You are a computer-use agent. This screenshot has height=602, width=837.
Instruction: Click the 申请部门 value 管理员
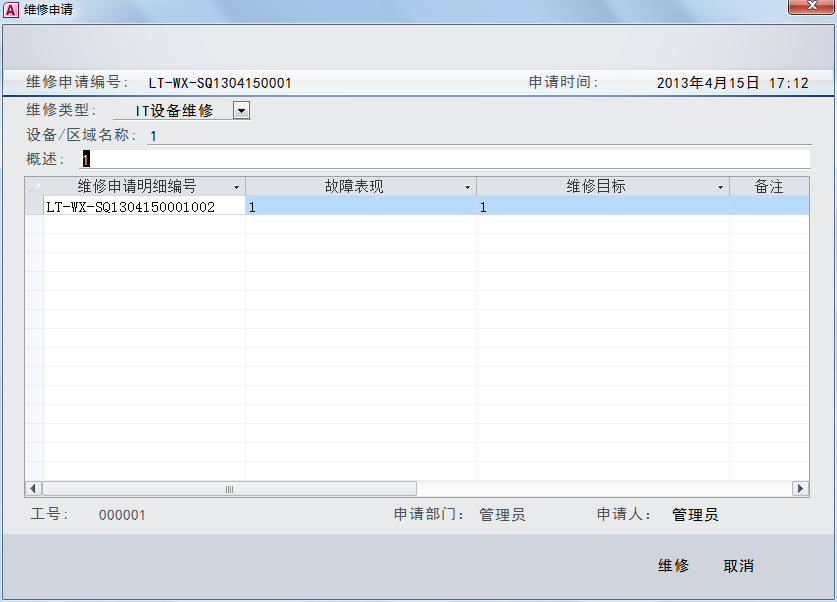(x=502, y=514)
